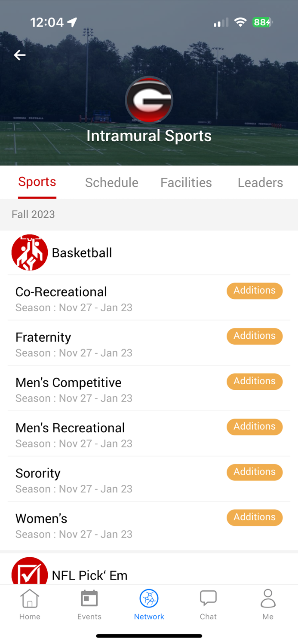Screen dimensions: 298x644
Task: Tap Additions next to Co-Recreational
Action: point(254,291)
